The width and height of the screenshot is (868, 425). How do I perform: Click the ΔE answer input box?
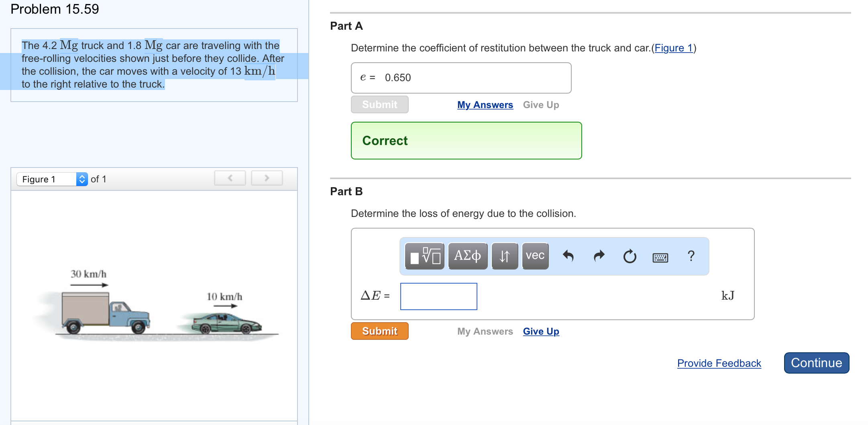(x=439, y=296)
